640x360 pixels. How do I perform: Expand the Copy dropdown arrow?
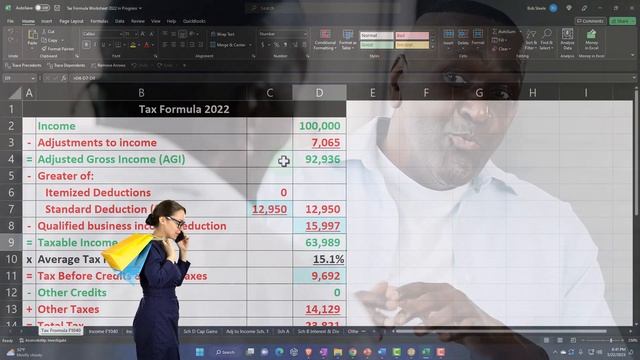click(x=62, y=40)
